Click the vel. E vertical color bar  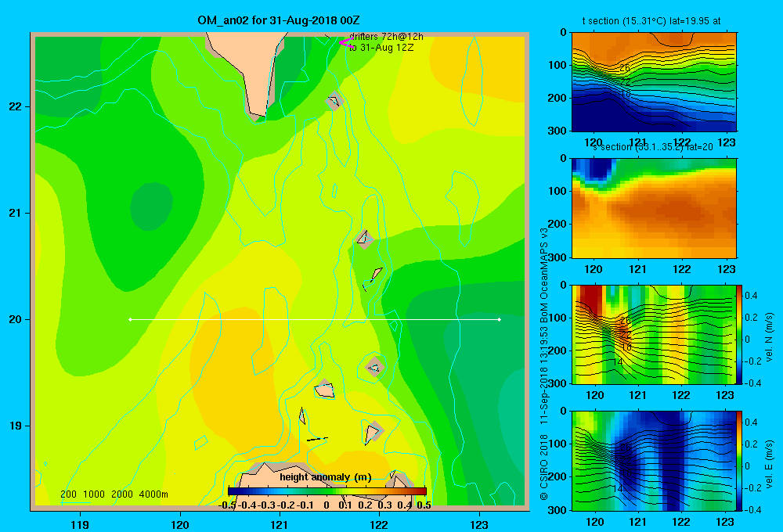(740, 461)
